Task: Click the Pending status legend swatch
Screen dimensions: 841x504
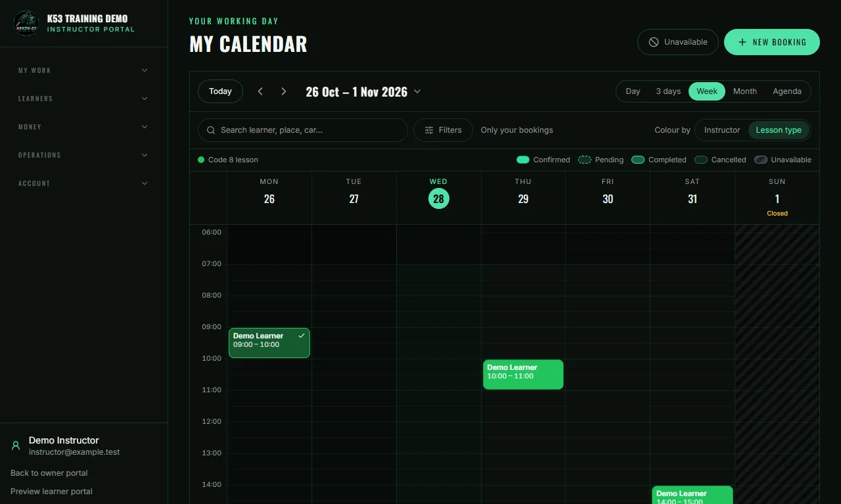Action: (584, 160)
